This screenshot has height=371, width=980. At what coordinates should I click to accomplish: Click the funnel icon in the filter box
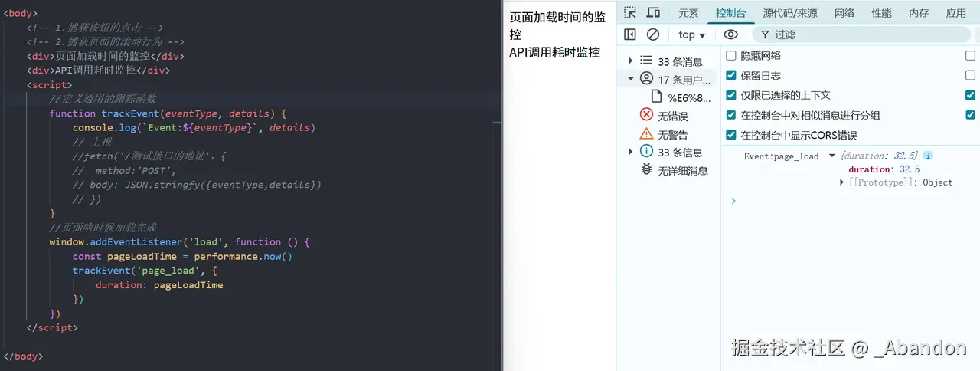(x=764, y=34)
